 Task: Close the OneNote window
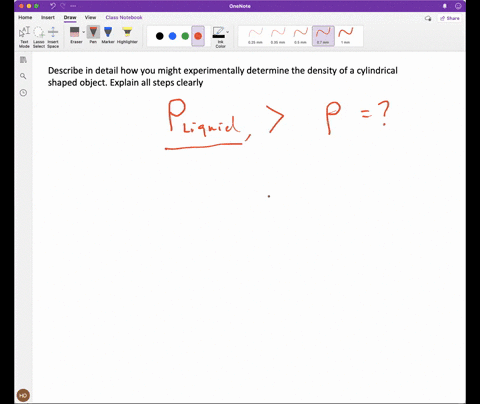(x=21, y=6)
